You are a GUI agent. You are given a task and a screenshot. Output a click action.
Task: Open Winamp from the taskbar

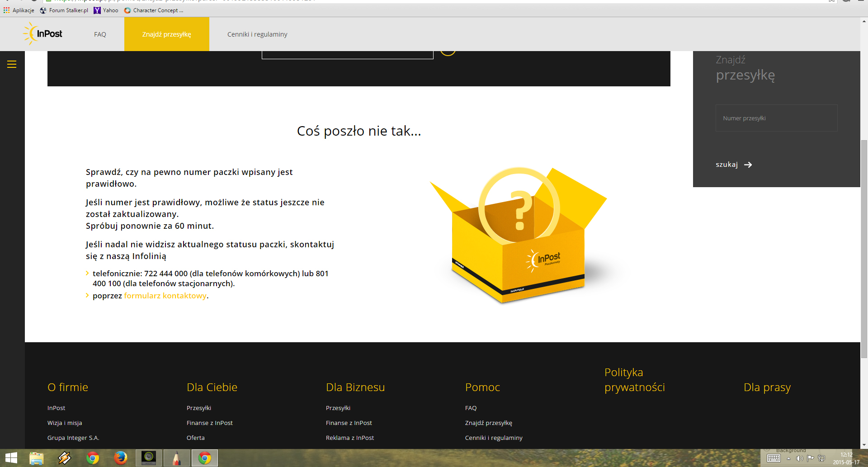[65, 458]
